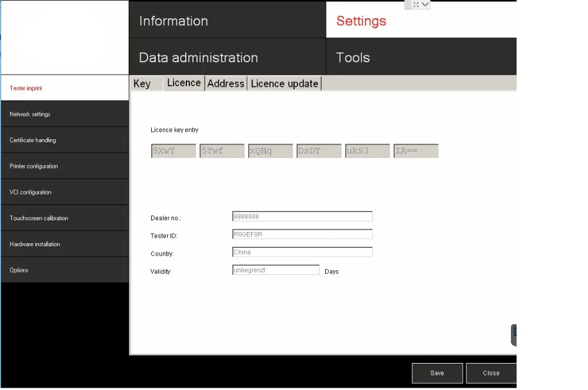Open the Settings section
This screenshot has height=390, width=588.
click(x=421, y=19)
